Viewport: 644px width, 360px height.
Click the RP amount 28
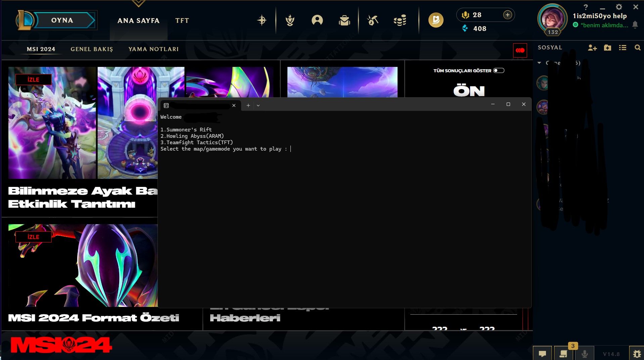[477, 15]
